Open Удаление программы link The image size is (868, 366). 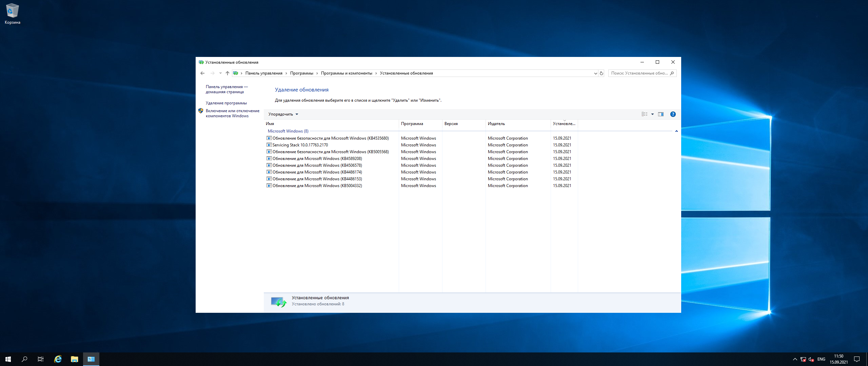coord(226,103)
